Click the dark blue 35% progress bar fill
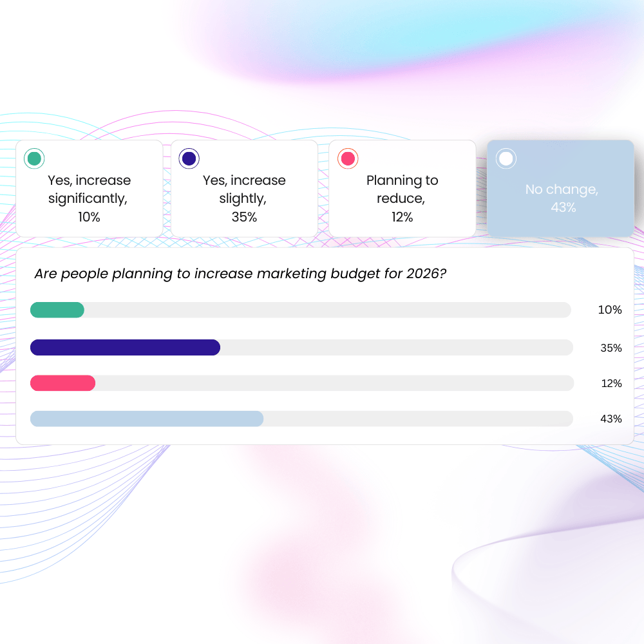Screen dimensions: 644x644 click(x=125, y=348)
